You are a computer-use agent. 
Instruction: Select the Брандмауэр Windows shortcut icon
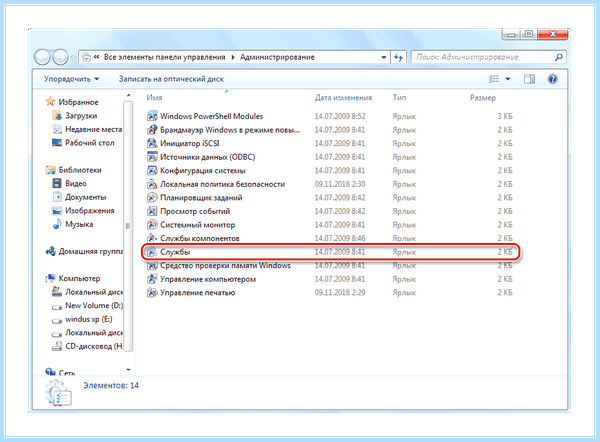pyautogui.click(x=152, y=130)
